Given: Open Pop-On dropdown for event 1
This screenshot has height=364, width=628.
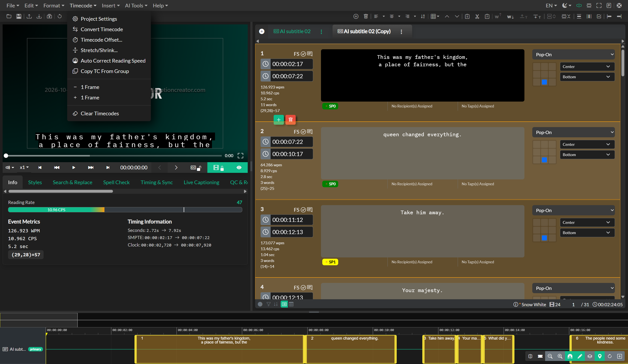Looking at the screenshot, I should pyautogui.click(x=573, y=54).
